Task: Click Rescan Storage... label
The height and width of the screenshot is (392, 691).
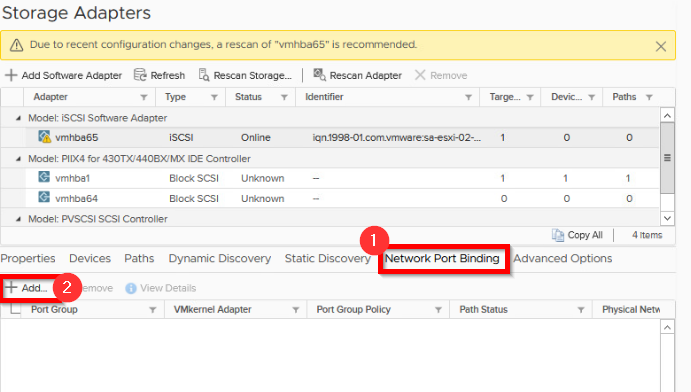Action: coord(253,75)
